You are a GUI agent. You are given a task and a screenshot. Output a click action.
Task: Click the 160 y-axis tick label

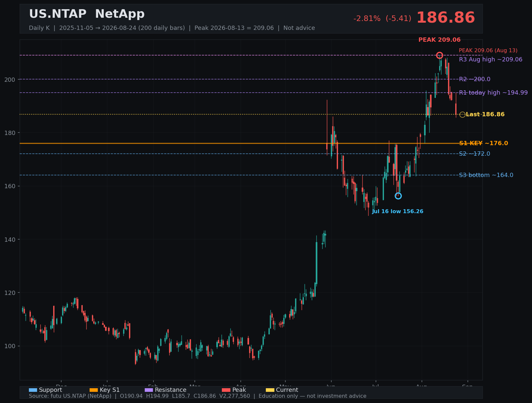coord(10,186)
